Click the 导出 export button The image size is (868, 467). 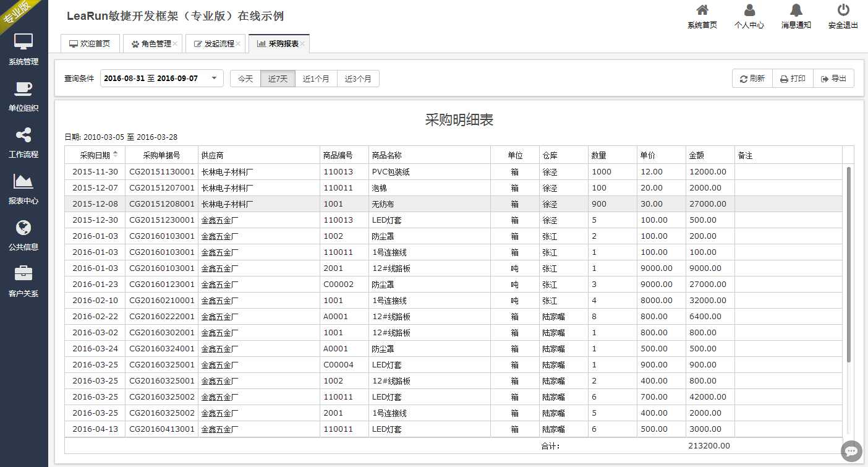[833, 79]
